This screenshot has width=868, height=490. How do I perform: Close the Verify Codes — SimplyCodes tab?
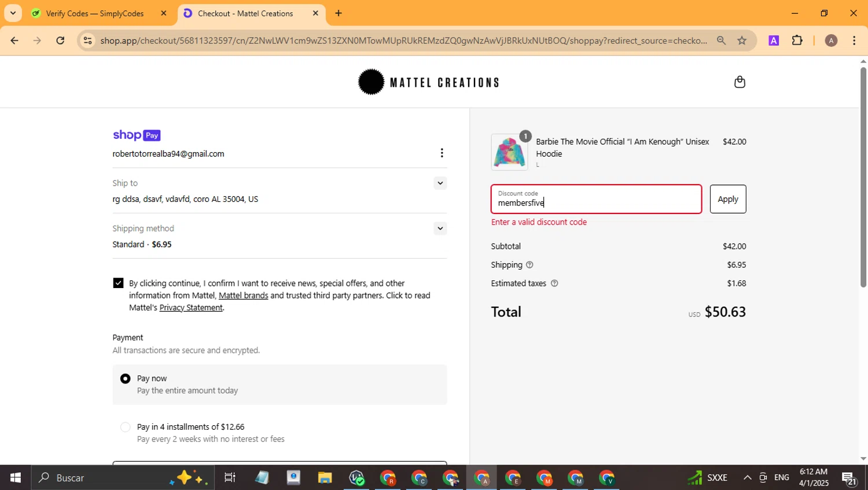pos(164,13)
